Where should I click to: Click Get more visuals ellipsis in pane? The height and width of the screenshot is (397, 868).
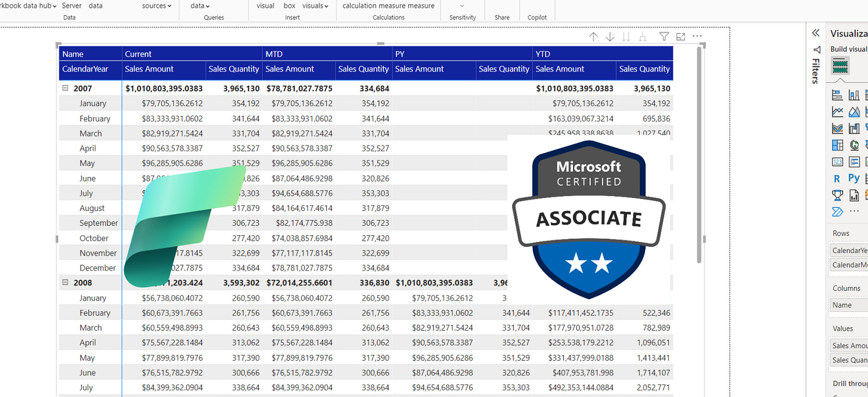click(x=854, y=211)
